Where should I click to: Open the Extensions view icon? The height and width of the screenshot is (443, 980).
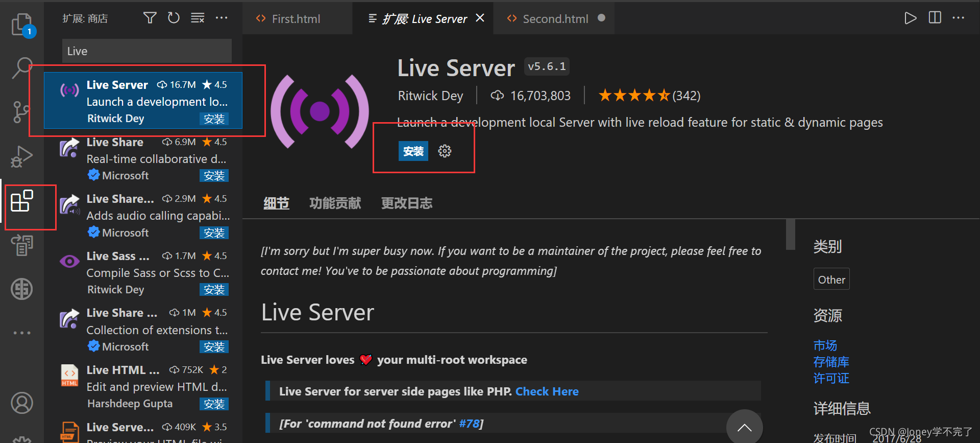click(22, 201)
